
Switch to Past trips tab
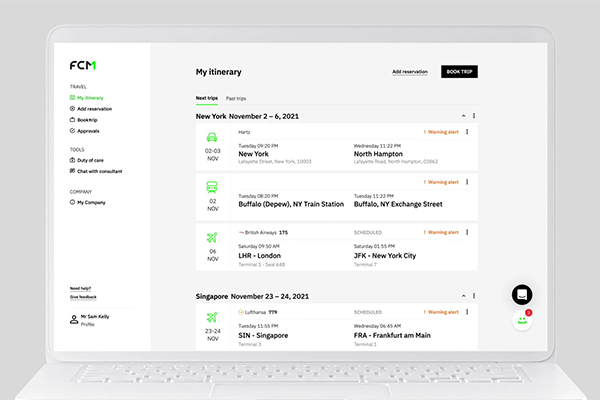pos(236,99)
